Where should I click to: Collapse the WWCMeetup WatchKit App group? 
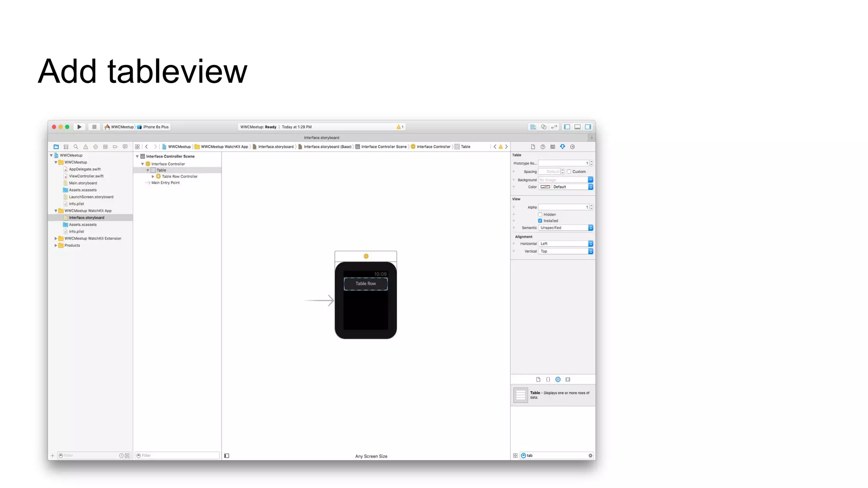point(56,211)
